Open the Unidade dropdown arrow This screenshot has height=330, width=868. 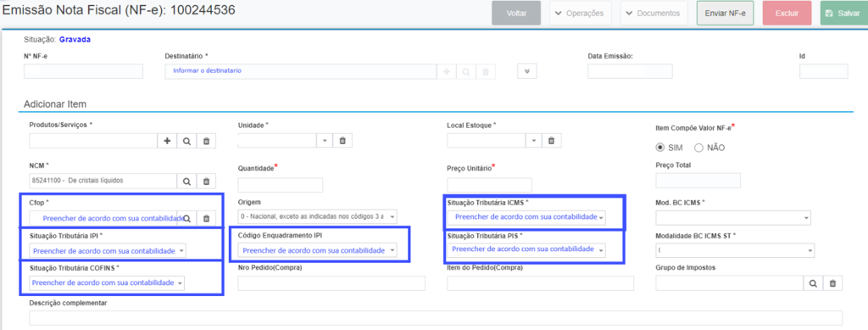click(x=325, y=141)
